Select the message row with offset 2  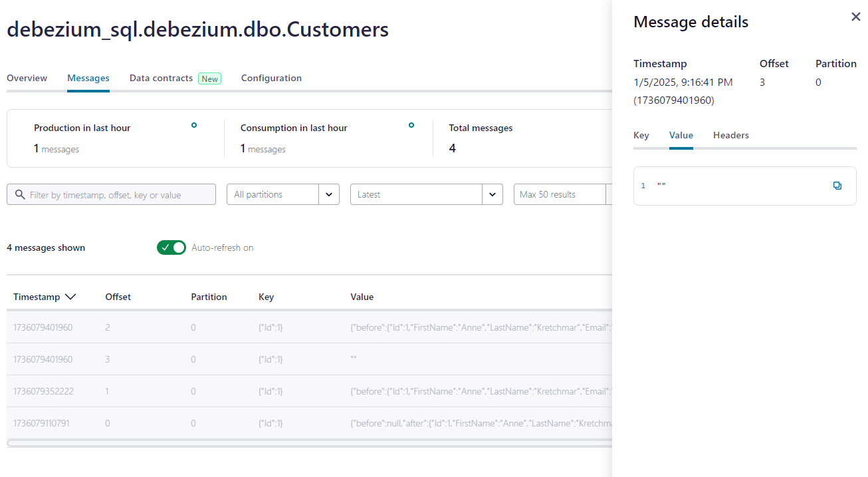coord(309,327)
